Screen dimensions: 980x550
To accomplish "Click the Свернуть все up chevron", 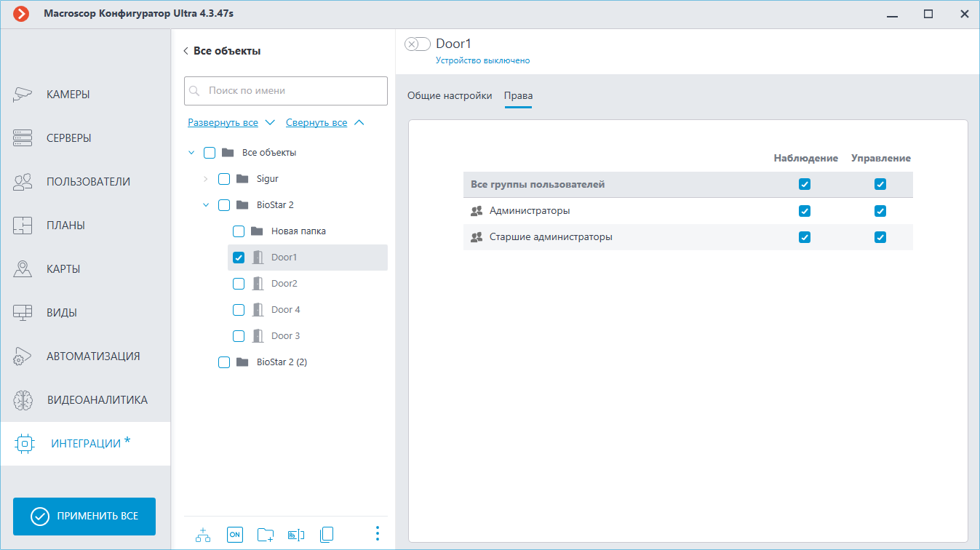I will click(359, 123).
